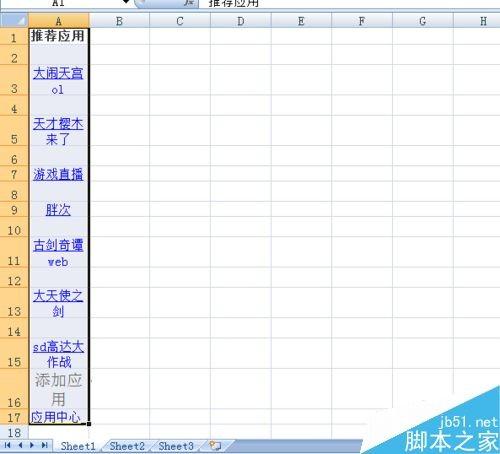
Task: Open the sd高达大作战 hyperlink
Action: [58, 354]
